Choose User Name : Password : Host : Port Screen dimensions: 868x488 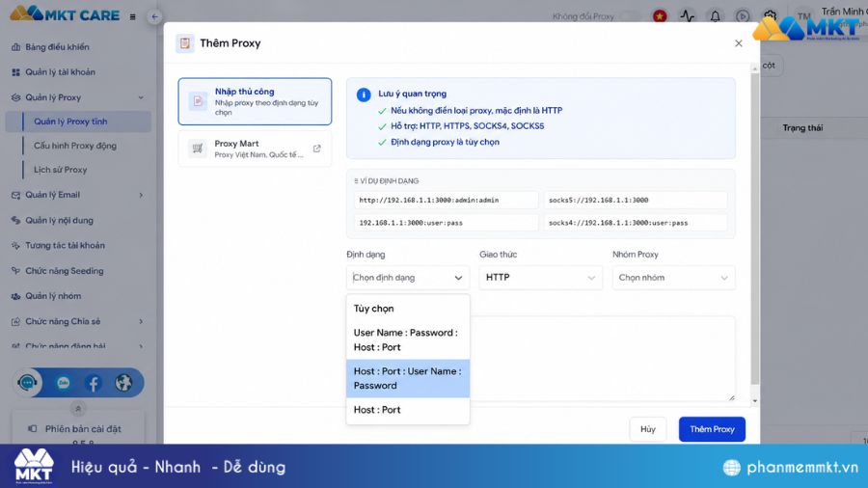[408, 339]
